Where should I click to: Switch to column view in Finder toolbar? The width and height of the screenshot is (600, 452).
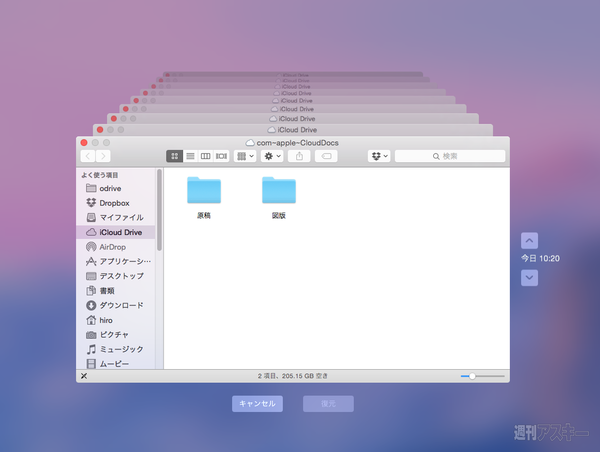(x=205, y=156)
